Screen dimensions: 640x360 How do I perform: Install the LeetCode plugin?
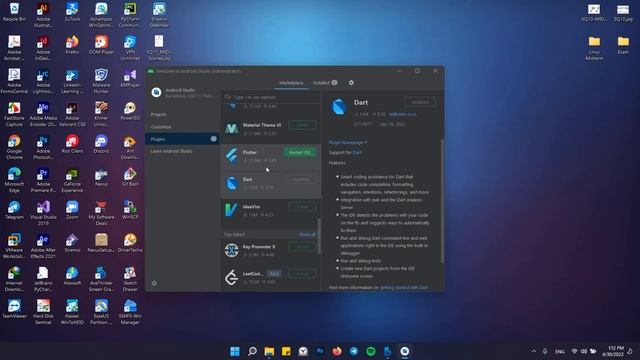pyautogui.click(x=302, y=274)
